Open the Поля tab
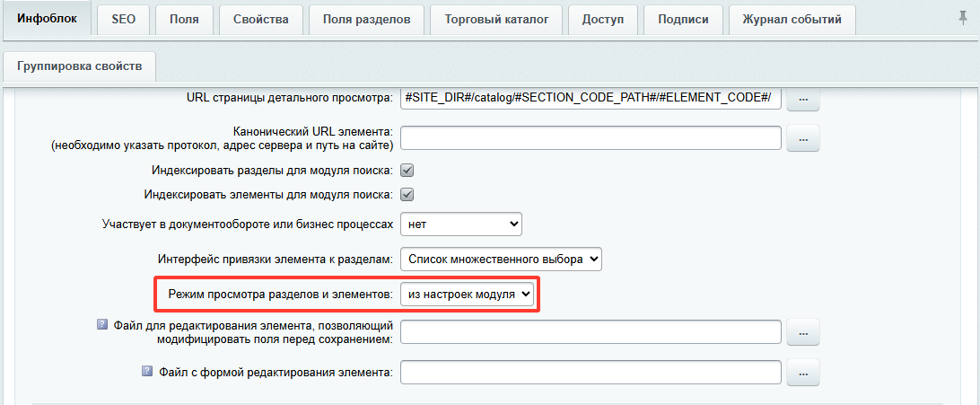980x405 pixels. click(184, 20)
